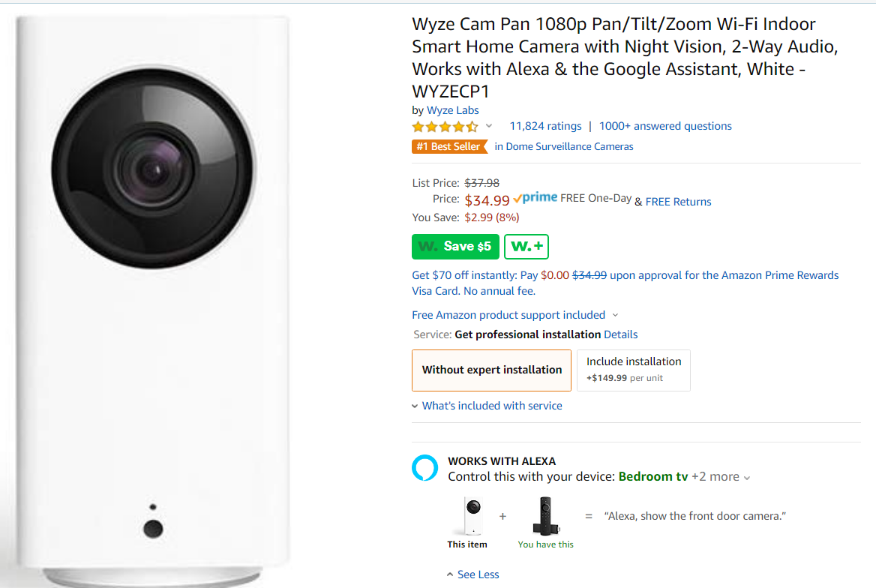Open 1000+ answered questions link
The height and width of the screenshot is (588, 876).
pos(665,126)
